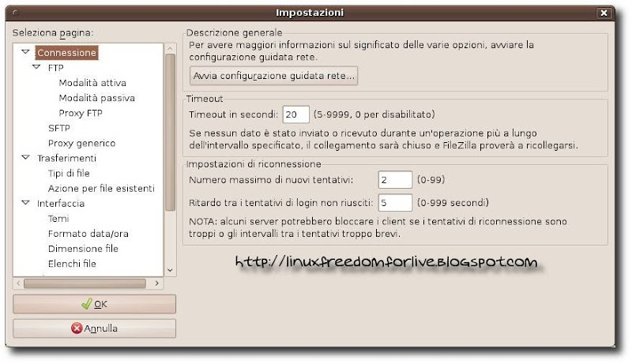
Task: Open the SFTP settings page
Action: click(58, 128)
